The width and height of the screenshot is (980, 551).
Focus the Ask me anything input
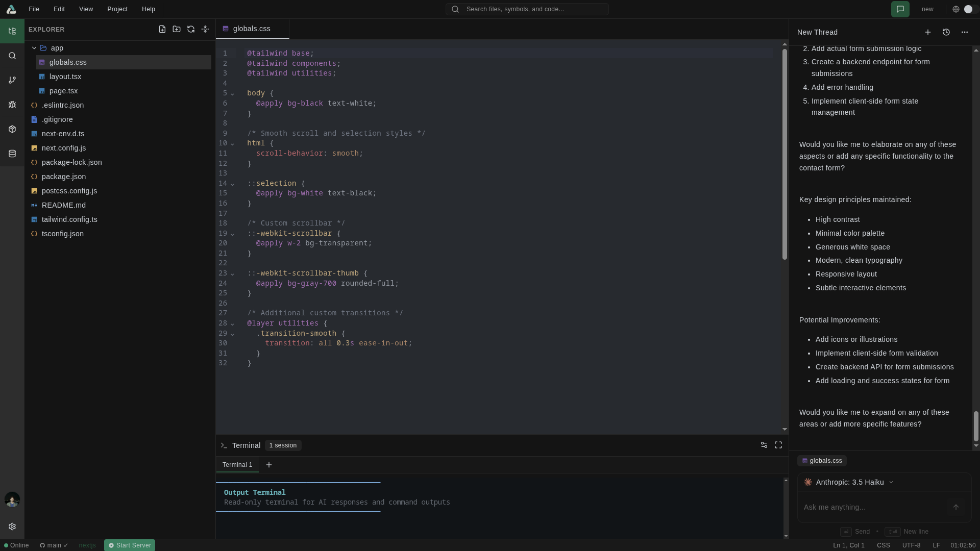coord(873,507)
